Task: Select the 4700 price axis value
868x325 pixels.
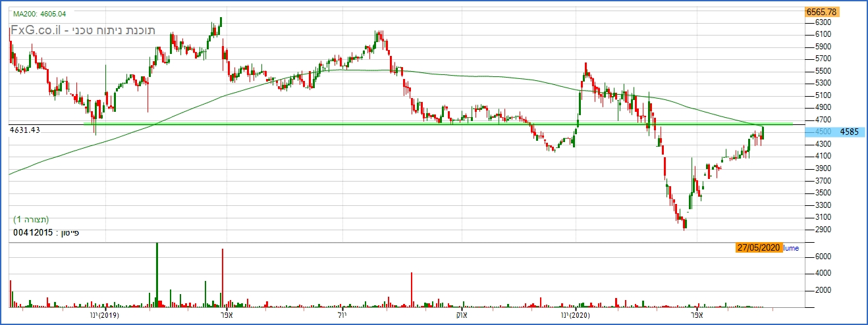Action: point(824,120)
